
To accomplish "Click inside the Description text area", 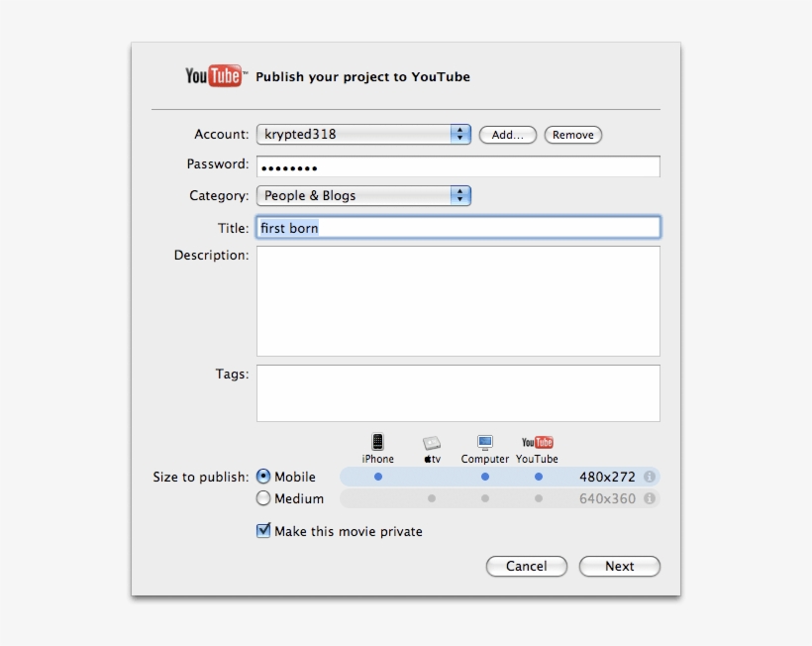I will click(x=458, y=300).
